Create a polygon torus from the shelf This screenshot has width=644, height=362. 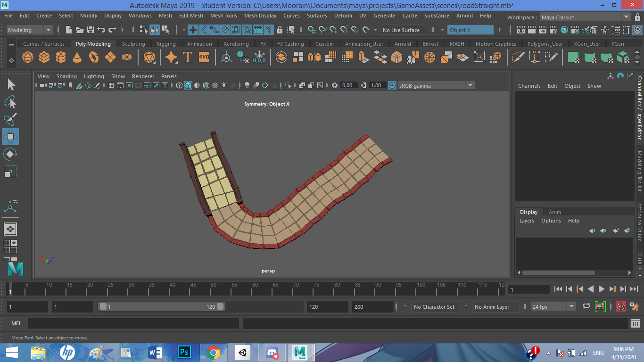94,58
